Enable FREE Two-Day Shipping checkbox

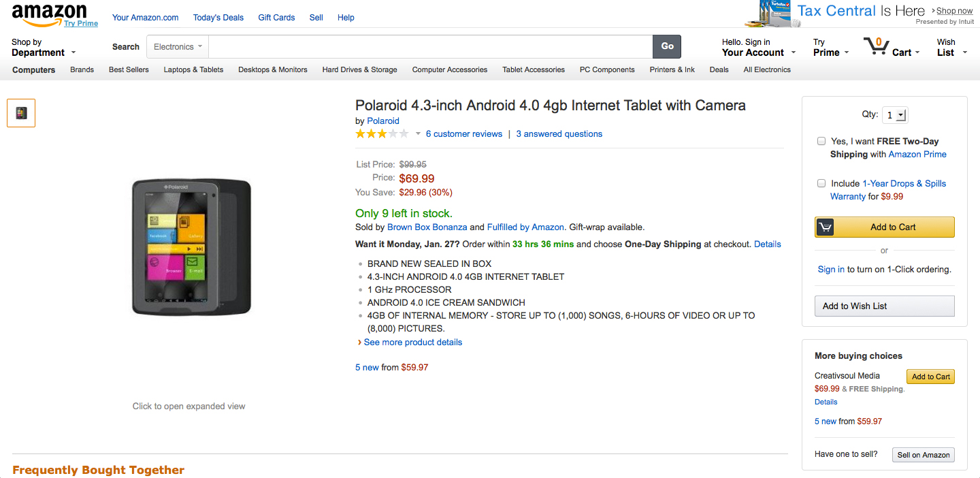[821, 141]
